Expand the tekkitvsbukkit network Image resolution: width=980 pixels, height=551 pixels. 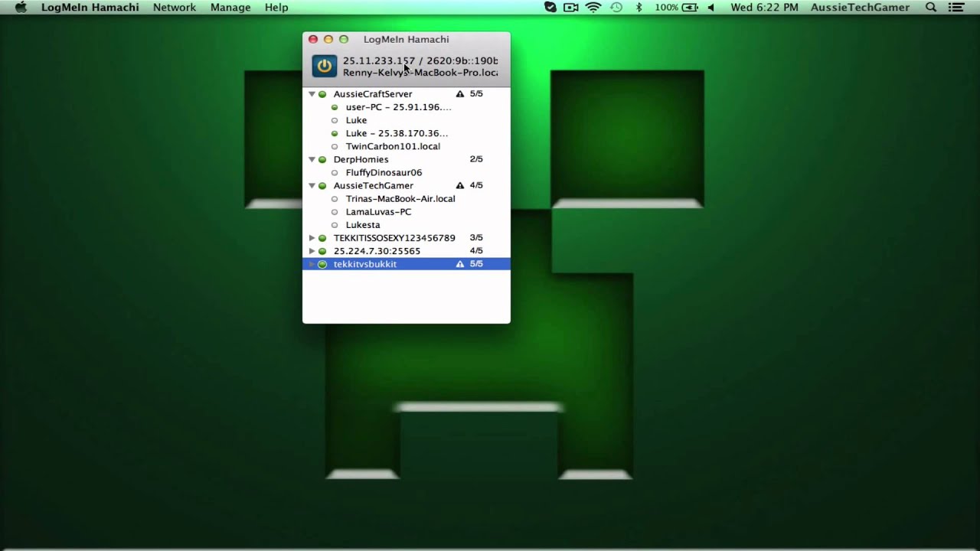[x=312, y=264]
